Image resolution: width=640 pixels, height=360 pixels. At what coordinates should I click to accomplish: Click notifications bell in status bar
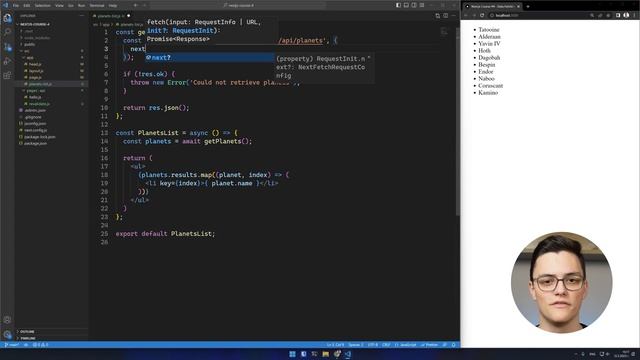453,345
